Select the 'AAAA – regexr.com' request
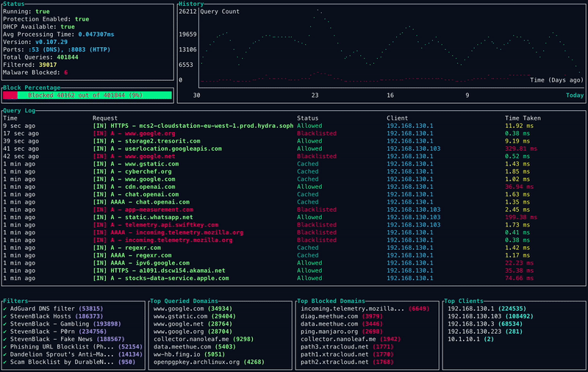 click(x=294, y=255)
